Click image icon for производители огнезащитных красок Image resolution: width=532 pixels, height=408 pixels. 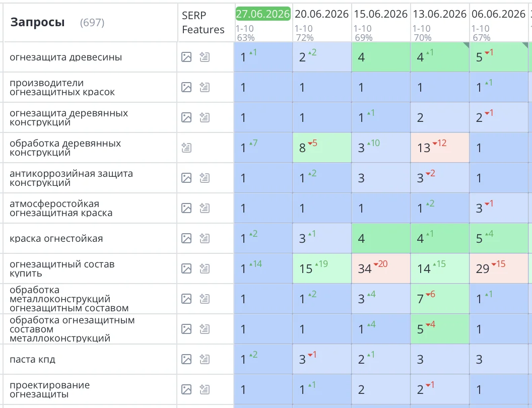point(186,87)
